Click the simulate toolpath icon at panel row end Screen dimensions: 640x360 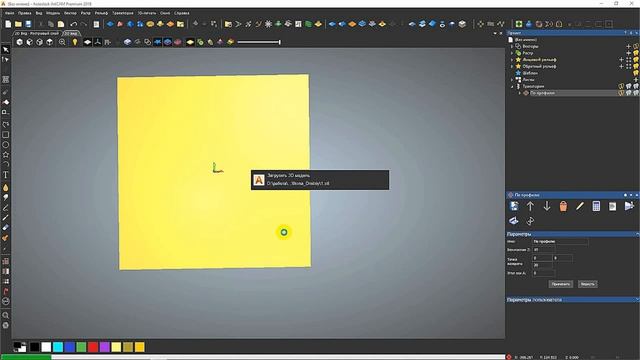click(x=629, y=207)
